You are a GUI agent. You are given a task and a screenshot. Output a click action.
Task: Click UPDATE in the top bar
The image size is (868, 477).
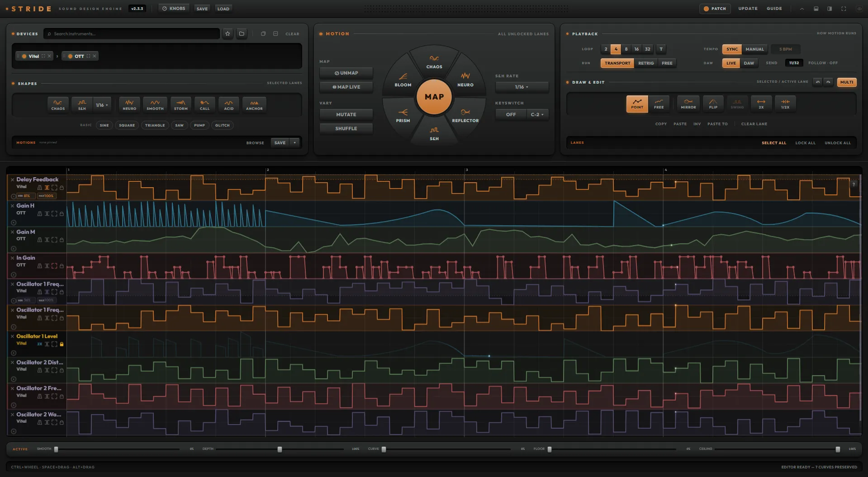point(748,9)
